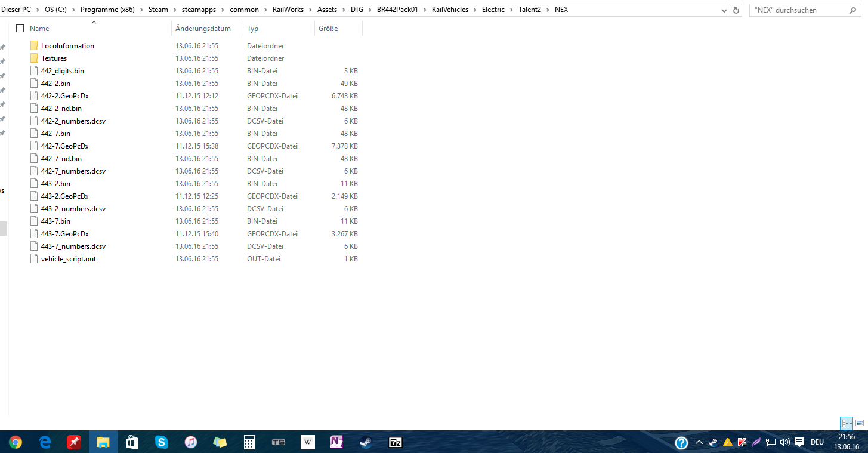
Task: Select the file 443-7_numbers.dcsv
Action: point(73,246)
